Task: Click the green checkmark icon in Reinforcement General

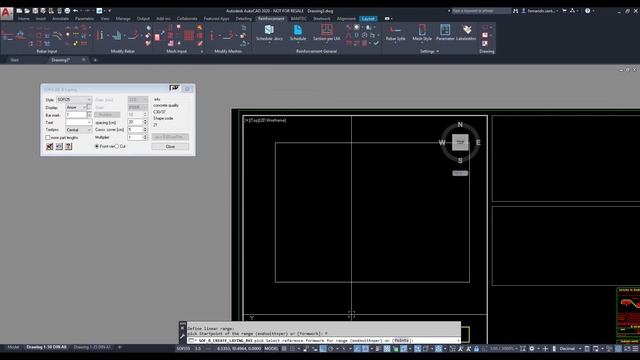Action: (376, 43)
